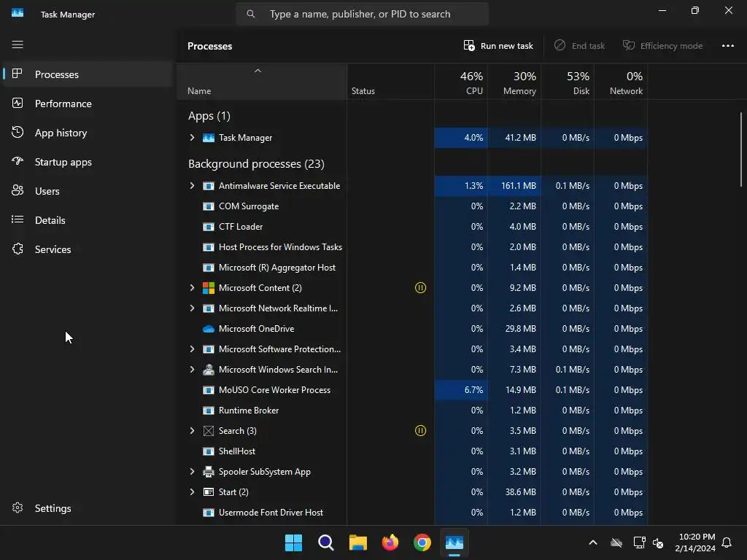747x560 pixels.
Task: Navigate to the Services page
Action: click(88, 249)
